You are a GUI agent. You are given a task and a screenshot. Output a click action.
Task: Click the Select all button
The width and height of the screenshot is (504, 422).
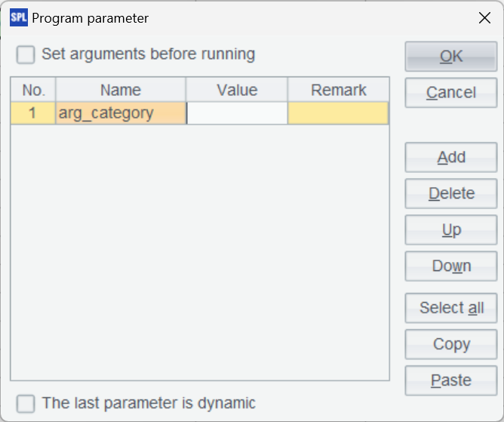click(451, 308)
